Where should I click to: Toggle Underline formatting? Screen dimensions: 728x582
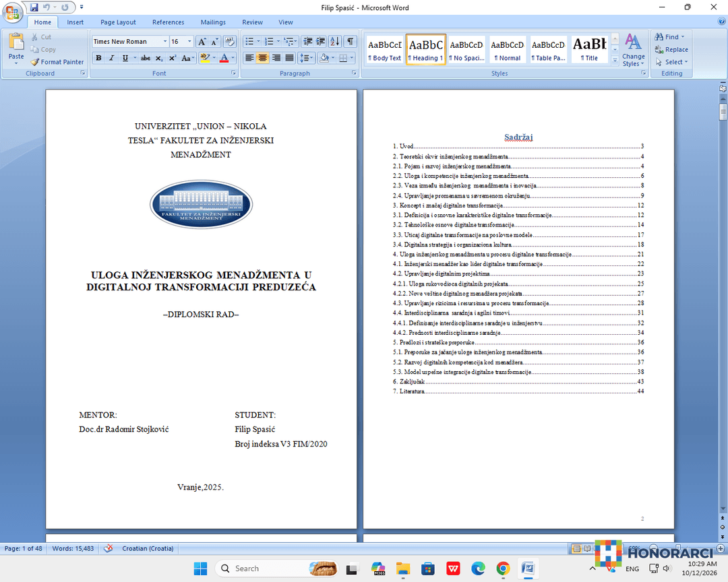pos(125,58)
